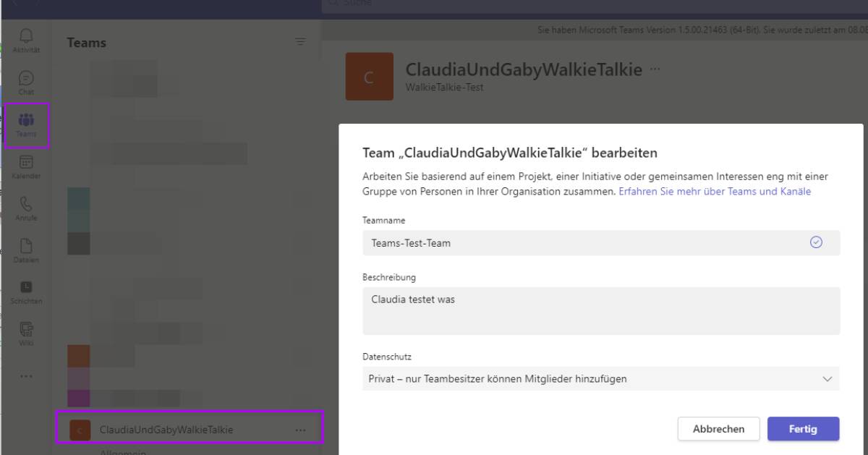The height and width of the screenshot is (455, 868).
Task: Cancel editing with Abbrechen
Action: tap(718, 428)
